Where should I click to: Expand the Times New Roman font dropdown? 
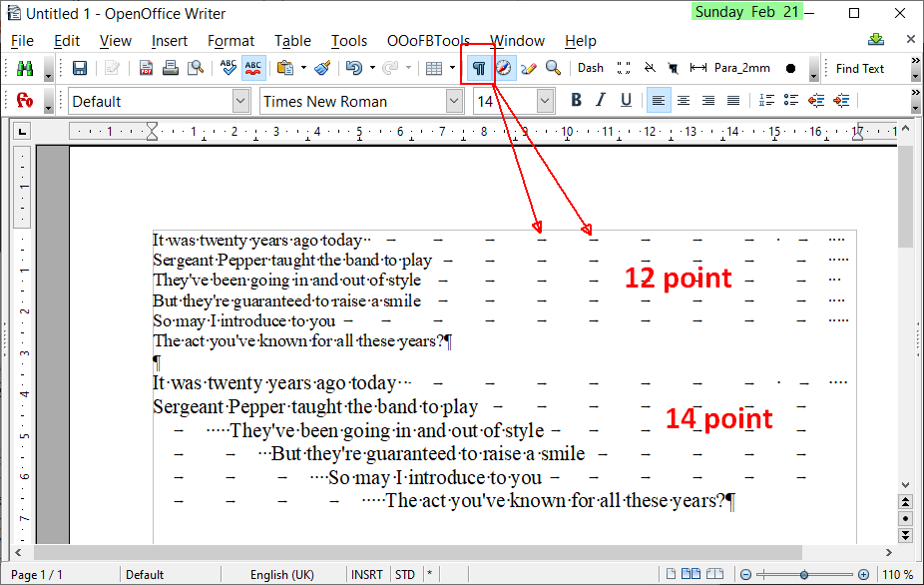click(454, 102)
